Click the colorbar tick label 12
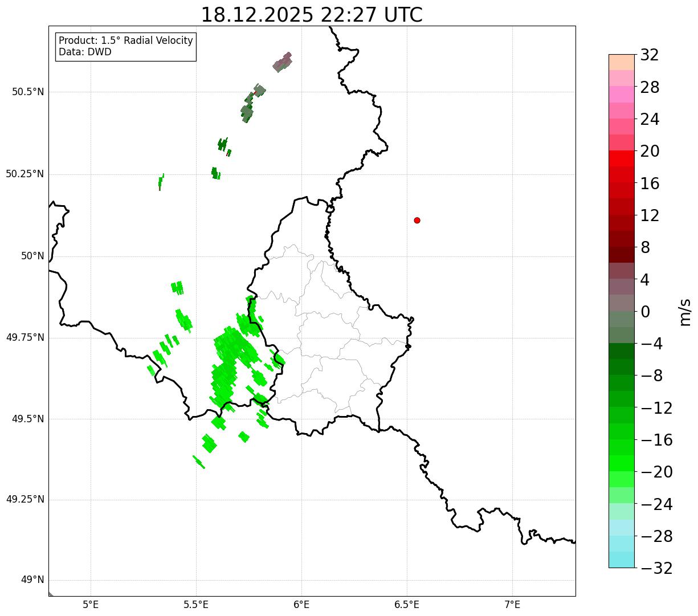Image resolution: width=698 pixels, height=616 pixels. (x=650, y=215)
